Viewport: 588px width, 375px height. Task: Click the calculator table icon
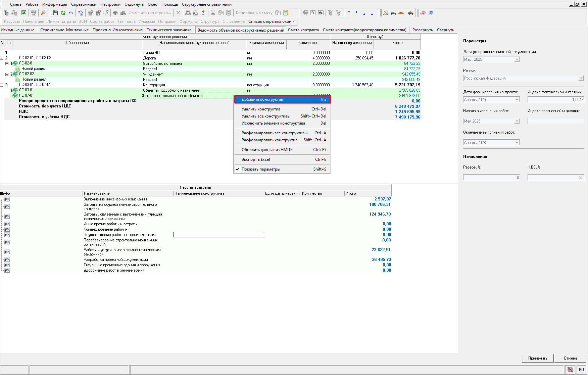click(188, 13)
